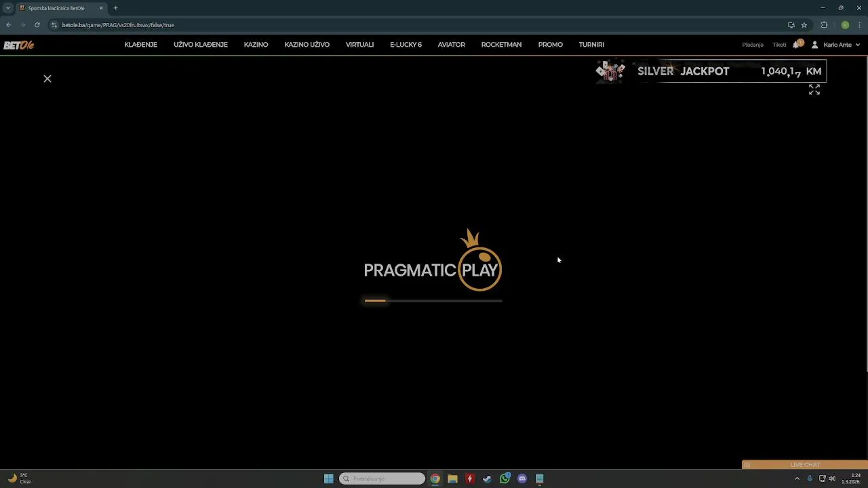Viewport: 868px width, 488px height.
Task: Click the BetOle logo
Action: tap(18, 45)
